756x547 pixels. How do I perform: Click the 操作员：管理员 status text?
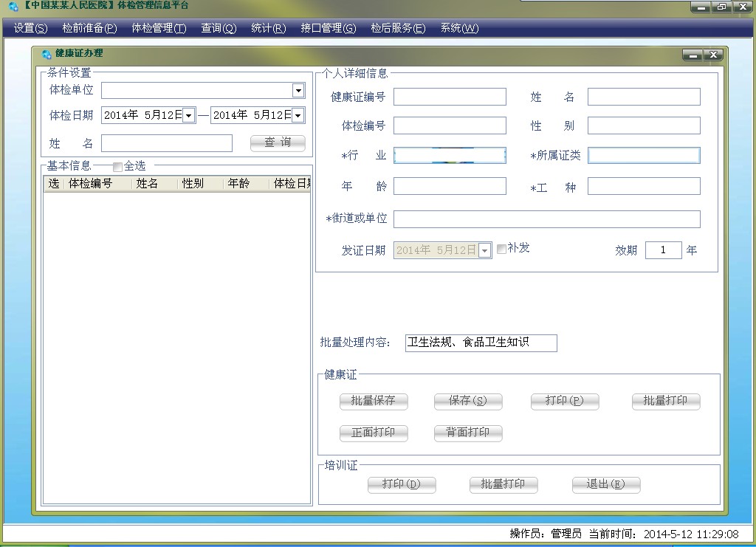(x=546, y=534)
